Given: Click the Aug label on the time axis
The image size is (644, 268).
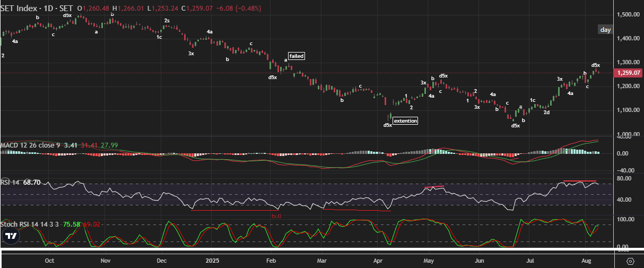Looking at the screenshot, I should (586, 261).
